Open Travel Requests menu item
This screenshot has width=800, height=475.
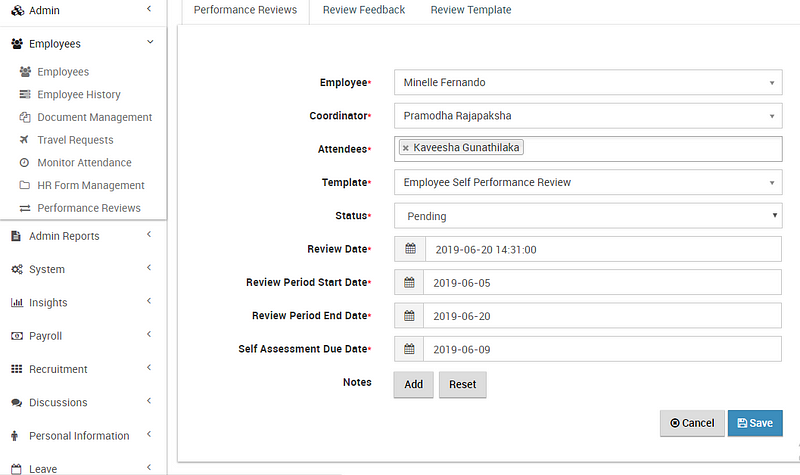[76, 140]
